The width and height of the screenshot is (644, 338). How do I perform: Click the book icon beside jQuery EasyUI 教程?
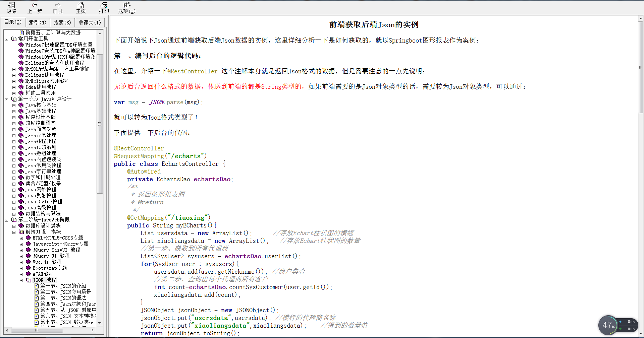[29, 250]
